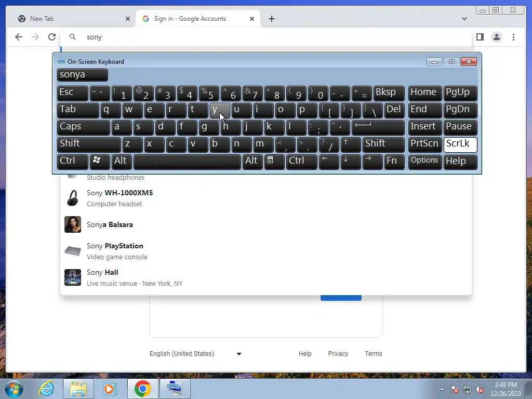Close the New Tab tab
Viewport: 532px width, 399px height.
coord(128,19)
